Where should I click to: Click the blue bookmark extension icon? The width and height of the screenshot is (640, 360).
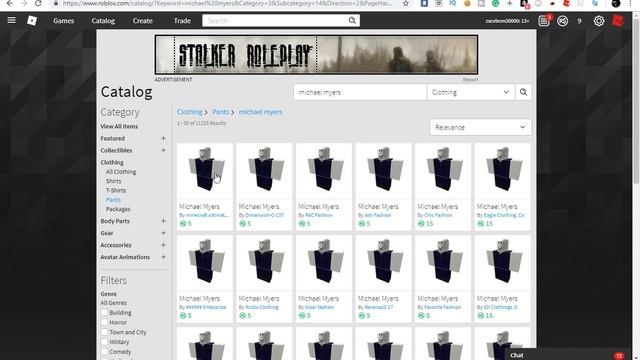click(x=424, y=3)
